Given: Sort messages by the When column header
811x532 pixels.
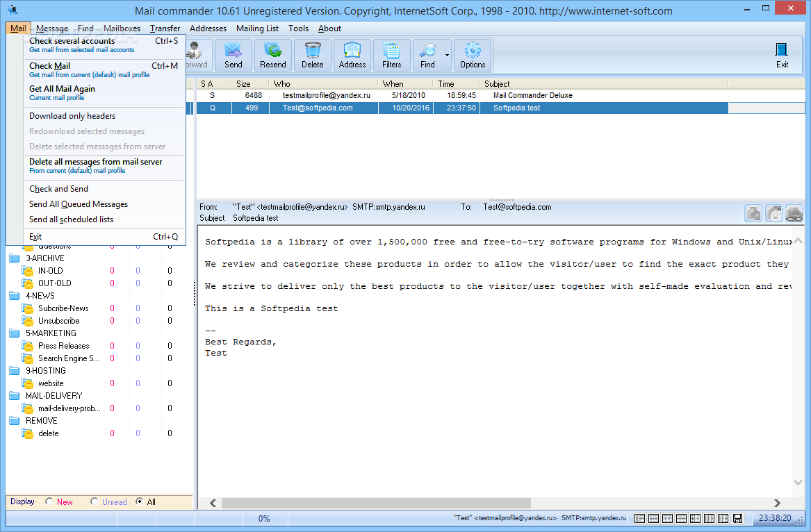Looking at the screenshot, I should 406,84.
